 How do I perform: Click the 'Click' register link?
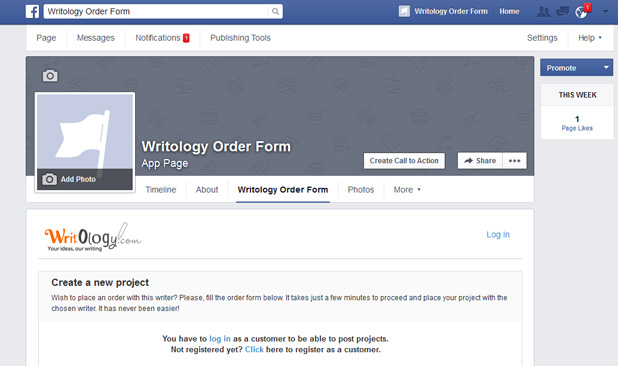tap(254, 349)
